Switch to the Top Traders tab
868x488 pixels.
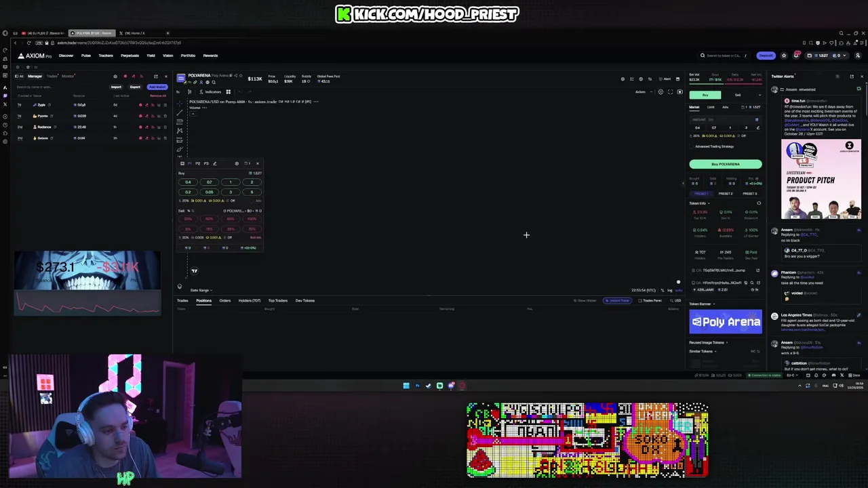(x=277, y=300)
